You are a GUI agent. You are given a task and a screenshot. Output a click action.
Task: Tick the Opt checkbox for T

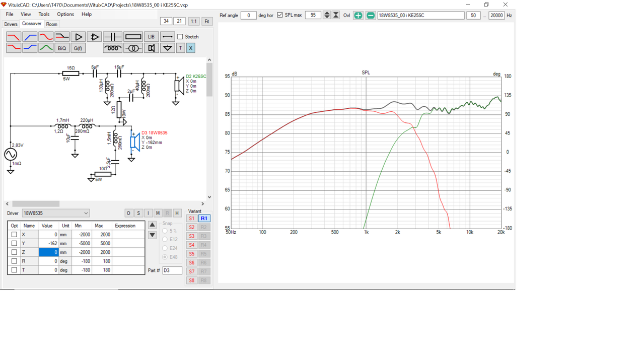pyautogui.click(x=14, y=270)
